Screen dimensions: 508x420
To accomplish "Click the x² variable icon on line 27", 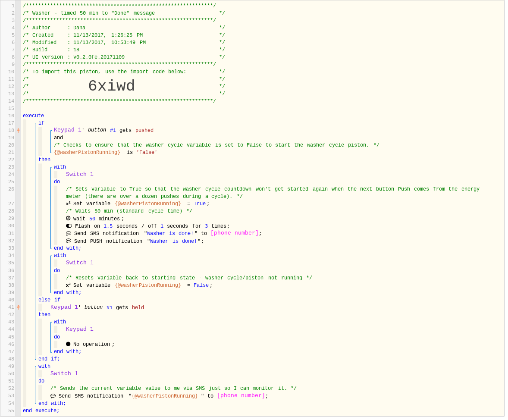I will 68,204.
